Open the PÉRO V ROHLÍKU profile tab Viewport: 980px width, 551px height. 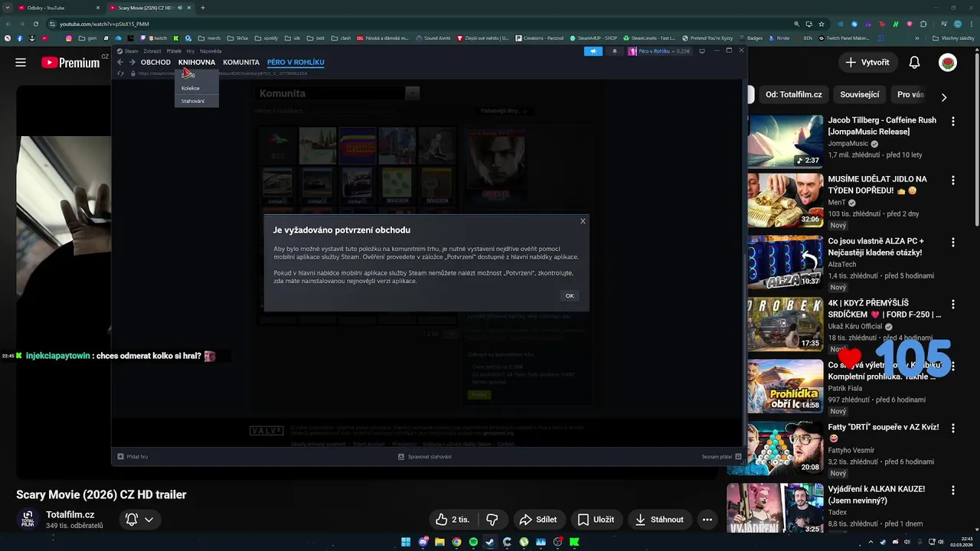tap(296, 62)
